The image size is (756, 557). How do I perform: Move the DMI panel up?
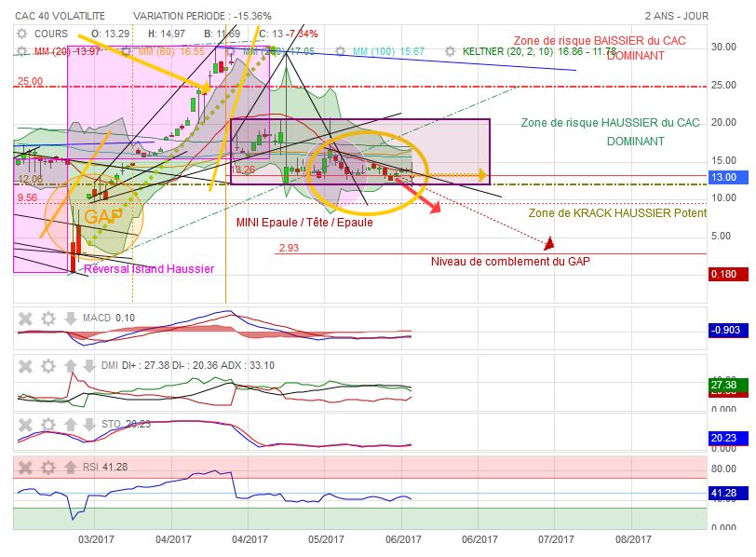(71, 366)
